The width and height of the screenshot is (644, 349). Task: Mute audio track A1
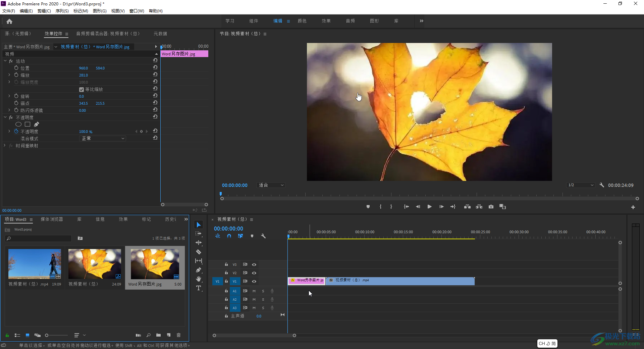254,291
